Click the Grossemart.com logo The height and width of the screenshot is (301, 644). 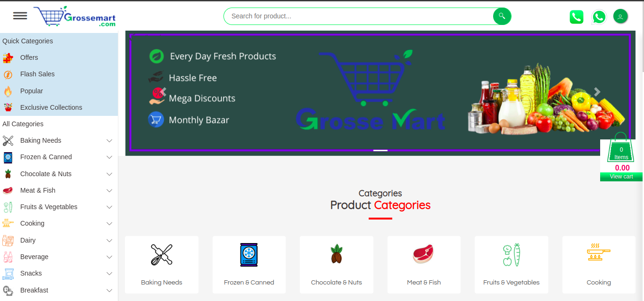74,16
